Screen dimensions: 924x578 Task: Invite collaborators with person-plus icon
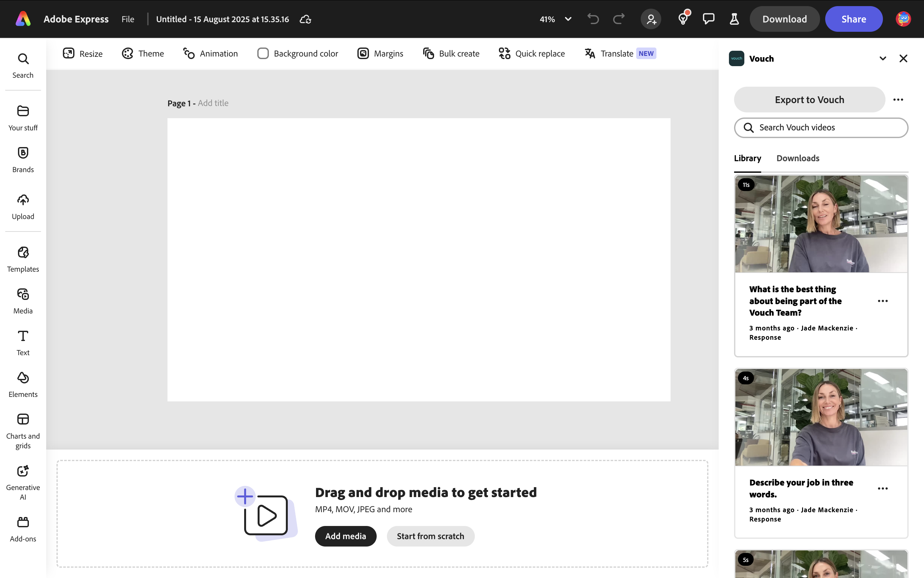[x=651, y=19]
